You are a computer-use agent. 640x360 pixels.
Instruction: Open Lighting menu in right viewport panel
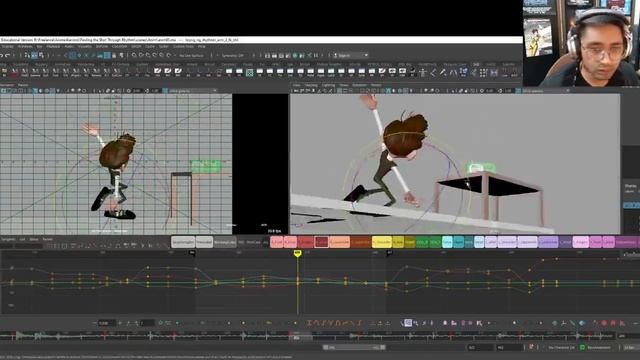pyautogui.click(x=328, y=85)
